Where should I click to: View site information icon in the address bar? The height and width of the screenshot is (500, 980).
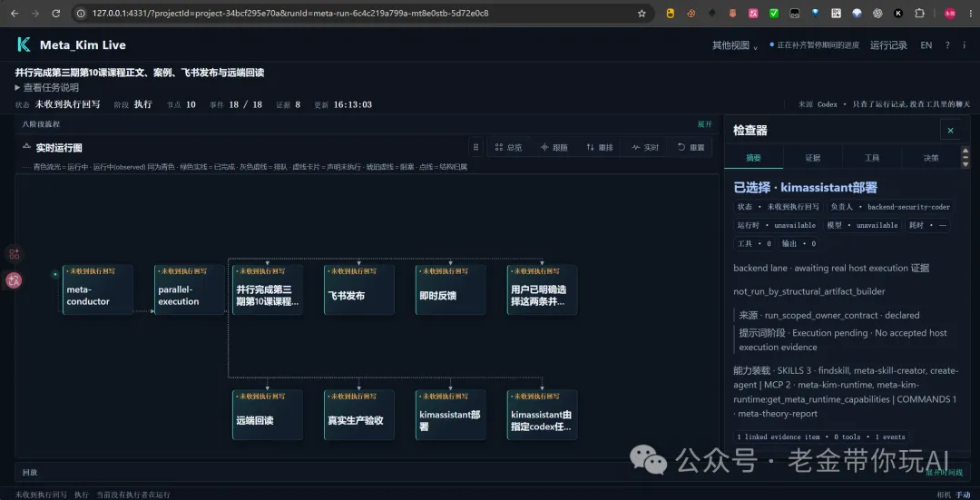[x=80, y=13]
